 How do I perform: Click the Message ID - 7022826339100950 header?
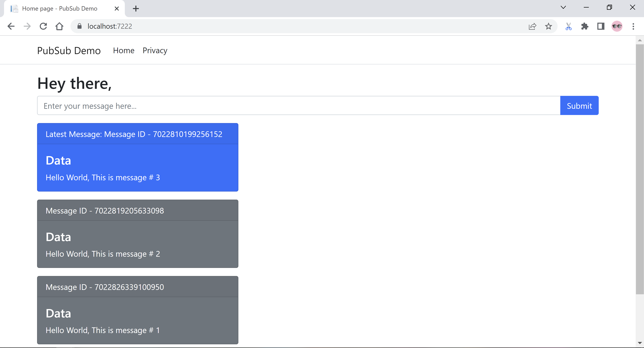point(138,287)
